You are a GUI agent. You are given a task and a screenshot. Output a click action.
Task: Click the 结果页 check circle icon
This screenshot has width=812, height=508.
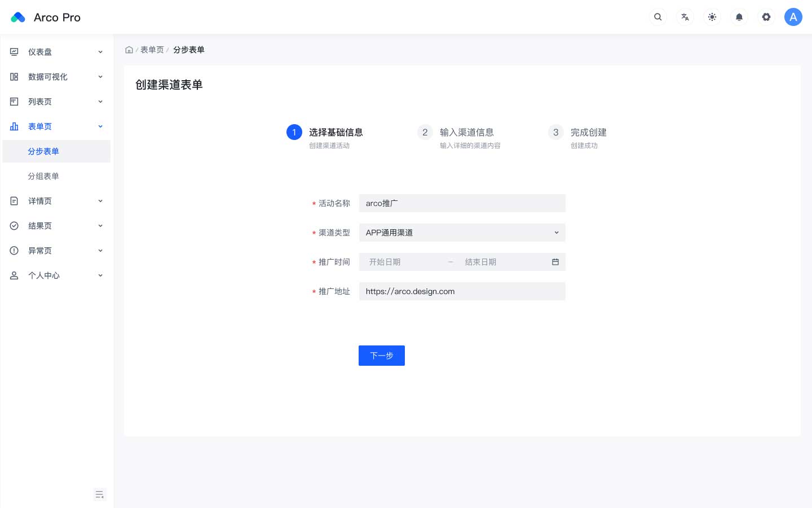point(14,226)
